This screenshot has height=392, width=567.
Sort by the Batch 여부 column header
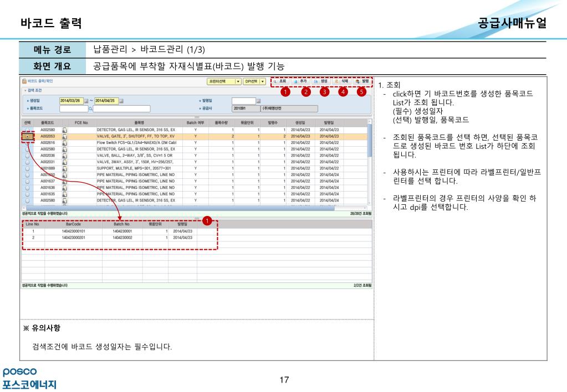tap(195, 123)
